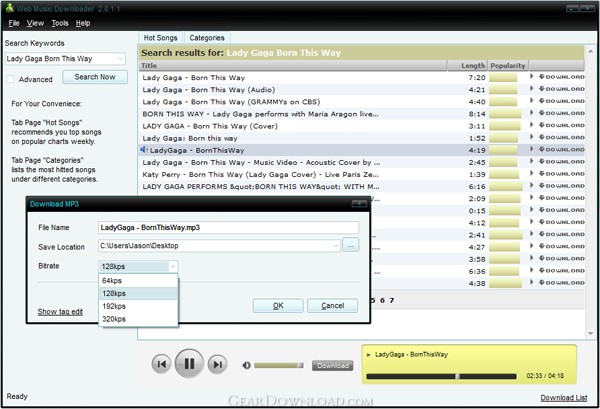Select row 'Lady Gaga: Born this way'

point(362,138)
